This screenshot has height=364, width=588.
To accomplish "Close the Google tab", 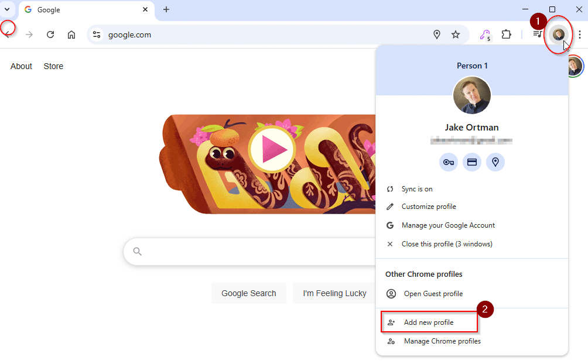I will pos(145,9).
